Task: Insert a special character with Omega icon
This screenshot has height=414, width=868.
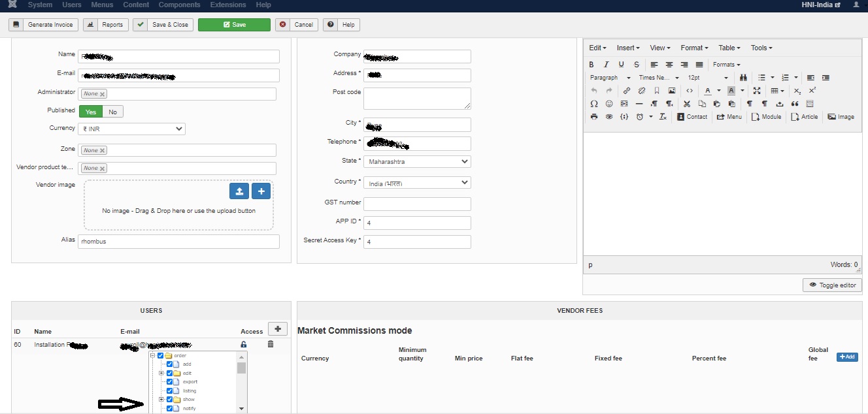Action: [x=593, y=104]
